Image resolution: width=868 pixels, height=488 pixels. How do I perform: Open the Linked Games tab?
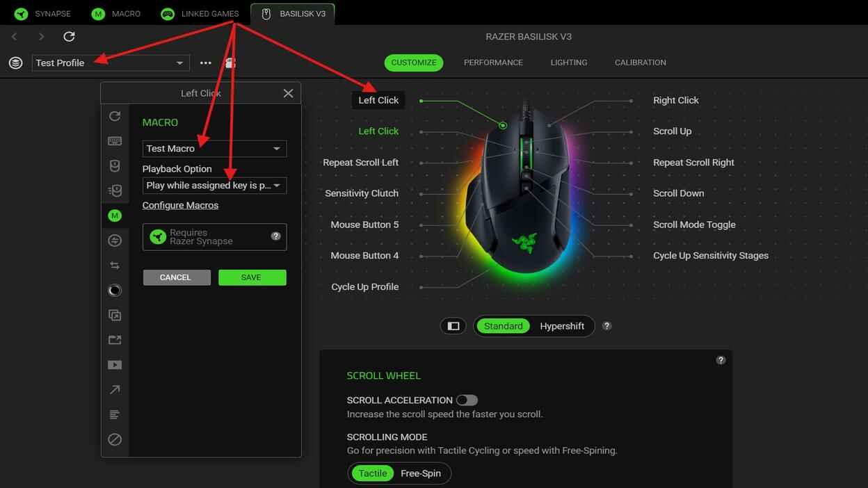click(x=200, y=14)
